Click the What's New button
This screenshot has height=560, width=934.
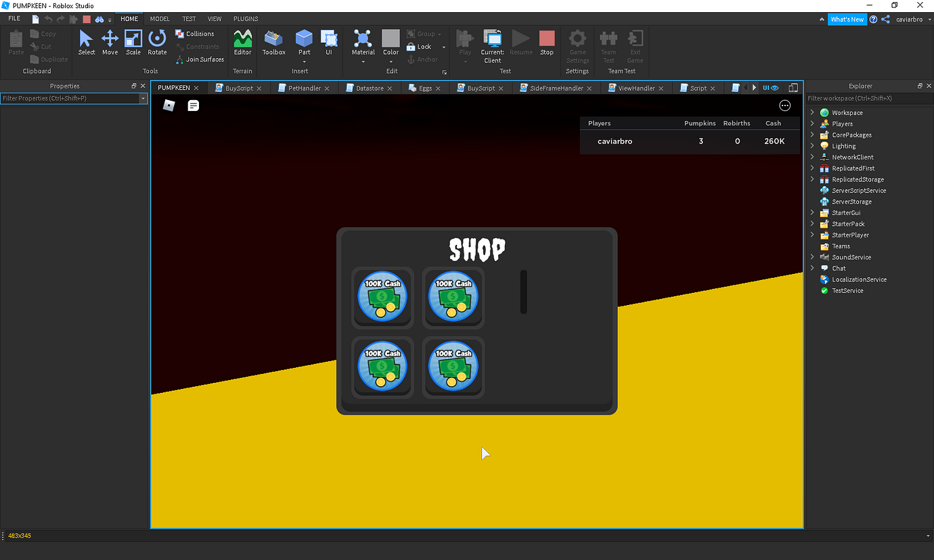click(x=847, y=20)
